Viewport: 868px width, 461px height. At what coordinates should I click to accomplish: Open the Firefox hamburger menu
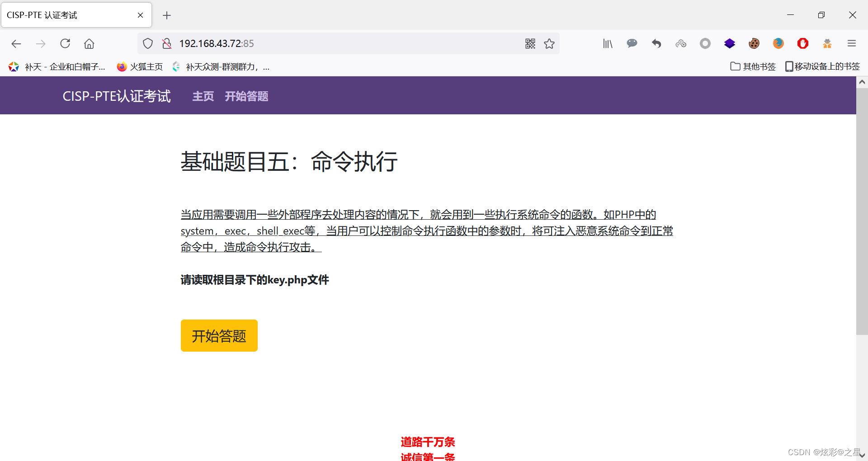[x=852, y=43]
